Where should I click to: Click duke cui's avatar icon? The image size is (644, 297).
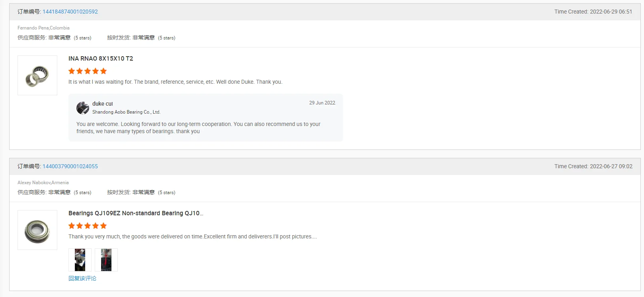pos(83,108)
